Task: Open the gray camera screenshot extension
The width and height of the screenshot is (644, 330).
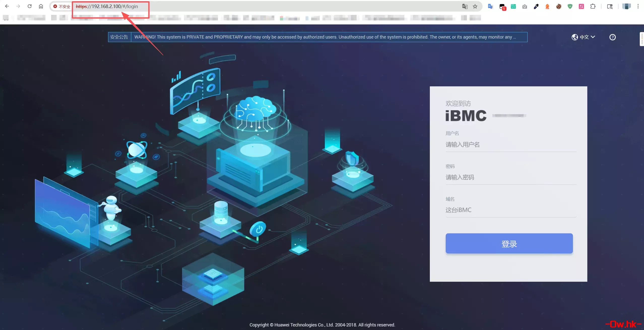Action: (x=525, y=7)
